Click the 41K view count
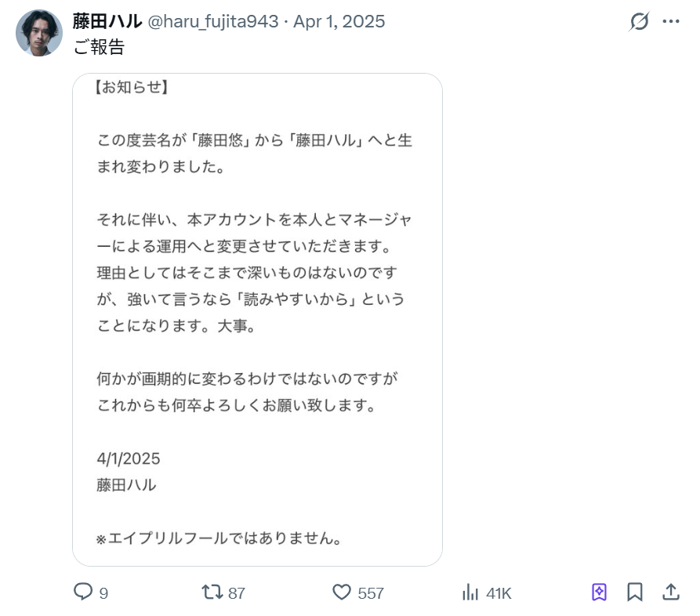Screen dimensions: 700x616 coord(499,593)
